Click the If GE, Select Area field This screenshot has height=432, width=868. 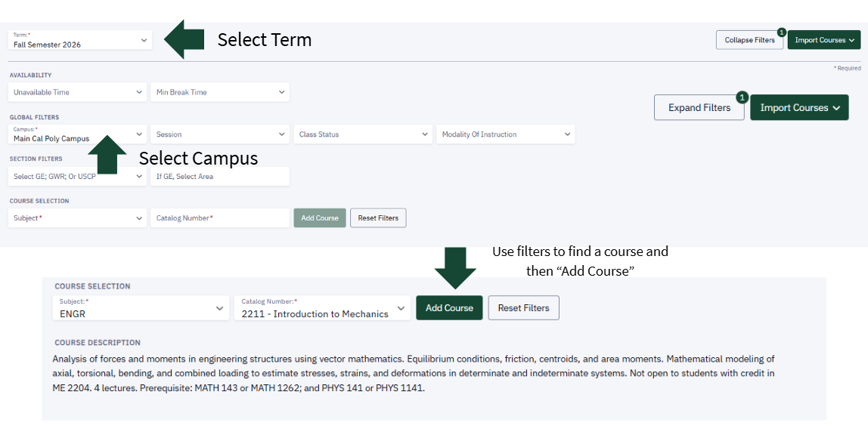(220, 177)
